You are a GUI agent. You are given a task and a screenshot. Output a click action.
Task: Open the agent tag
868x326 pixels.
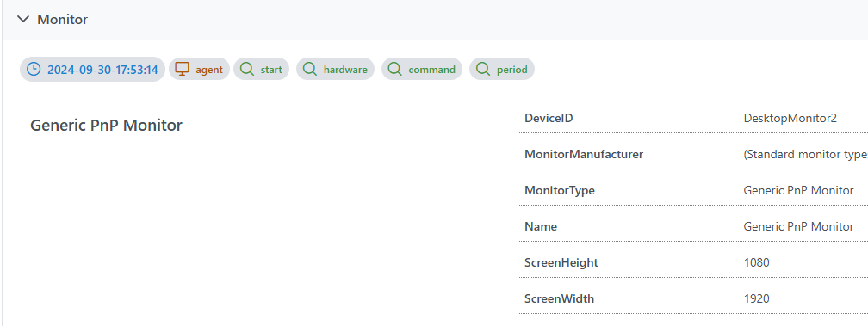199,69
